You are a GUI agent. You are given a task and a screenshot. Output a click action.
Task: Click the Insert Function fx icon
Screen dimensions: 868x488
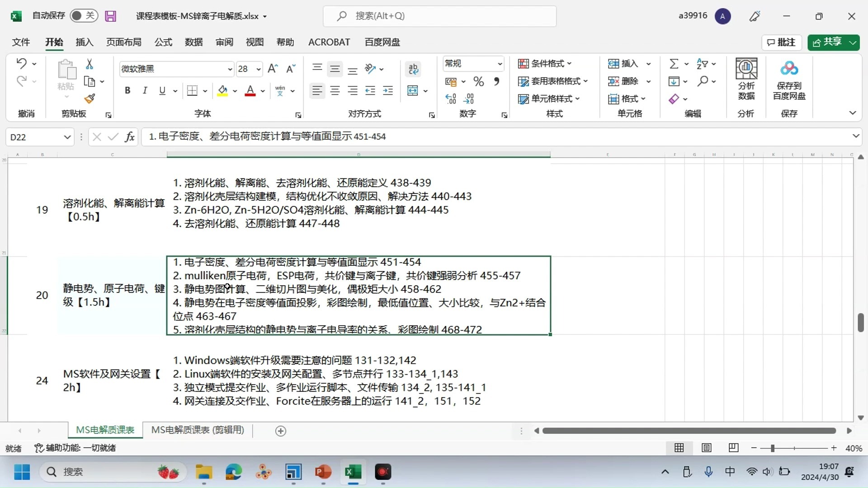click(130, 136)
